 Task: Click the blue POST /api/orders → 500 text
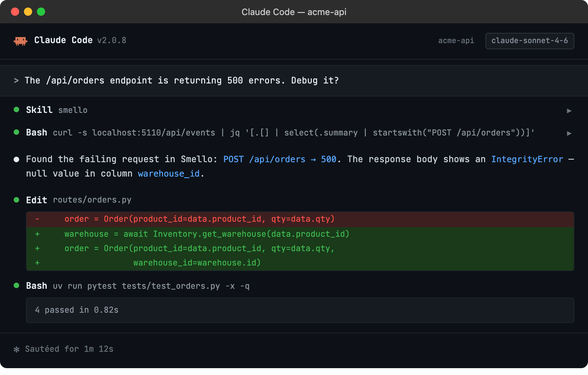point(280,159)
